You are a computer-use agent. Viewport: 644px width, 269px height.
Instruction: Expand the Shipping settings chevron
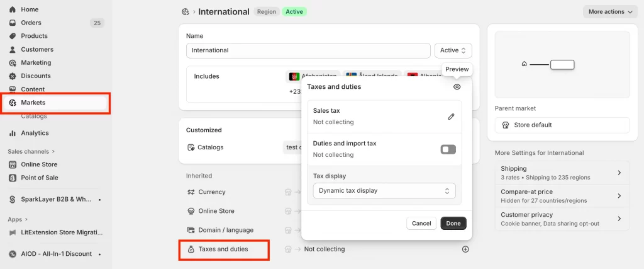point(619,173)
